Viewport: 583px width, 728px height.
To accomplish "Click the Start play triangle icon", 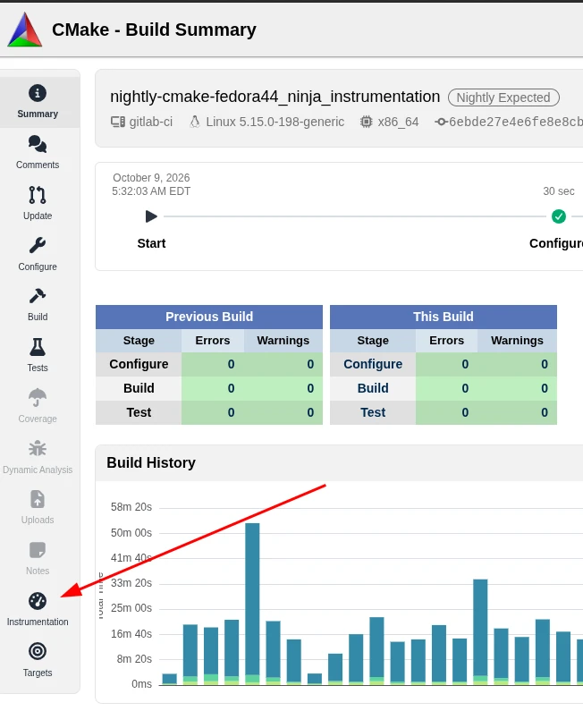I will tap(151, 216).
